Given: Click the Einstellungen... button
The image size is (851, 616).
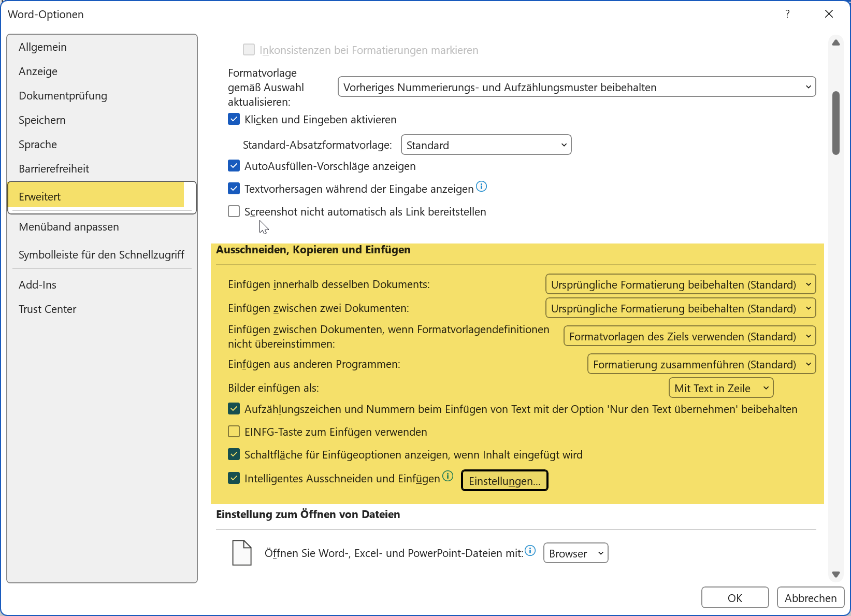Looking at the screenshot, I should point(504,481).
